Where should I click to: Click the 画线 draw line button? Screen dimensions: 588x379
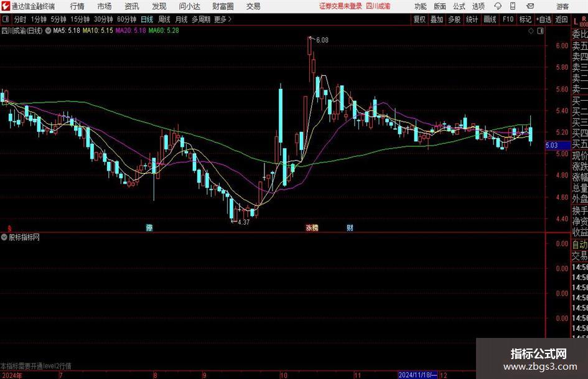pos(490,19)
